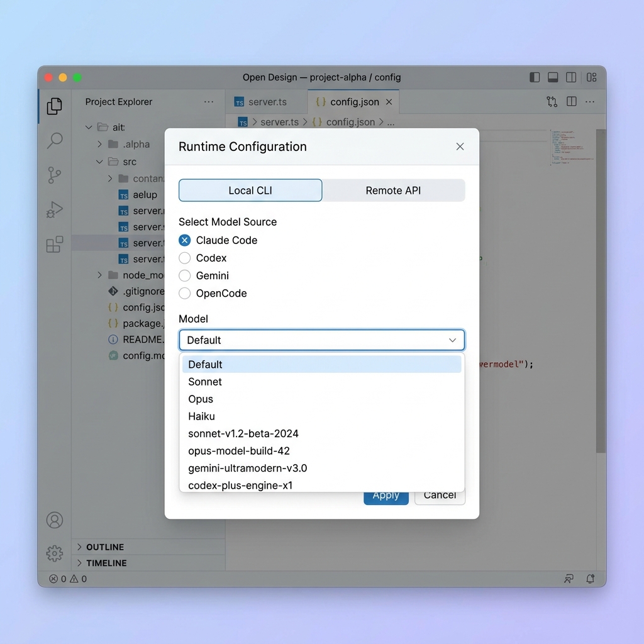
Task: Click the Apply button
Action: coord(386,498)
